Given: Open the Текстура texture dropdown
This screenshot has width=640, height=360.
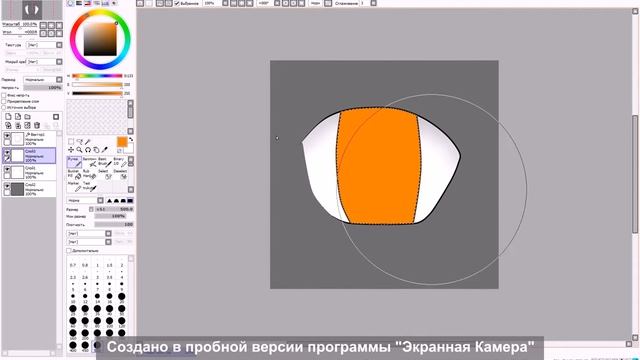Looking at the screenshot, I should coord(44,45).
